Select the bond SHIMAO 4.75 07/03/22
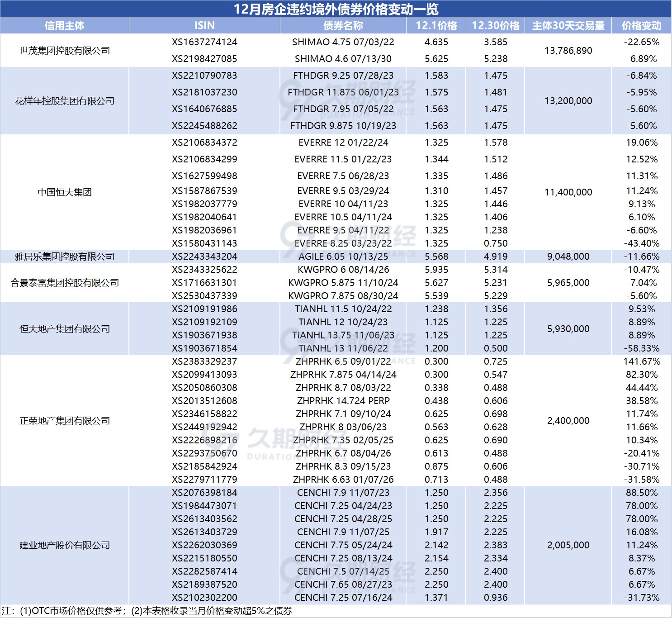This screenshot has height=618, width=672. [343, 42]
